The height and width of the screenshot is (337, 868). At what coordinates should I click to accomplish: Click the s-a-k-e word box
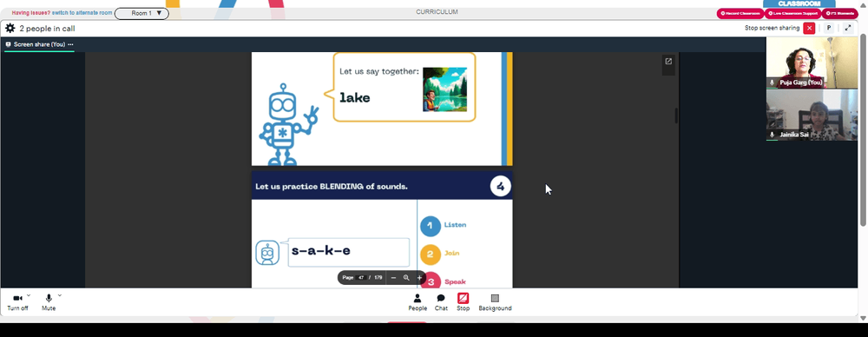349,252
